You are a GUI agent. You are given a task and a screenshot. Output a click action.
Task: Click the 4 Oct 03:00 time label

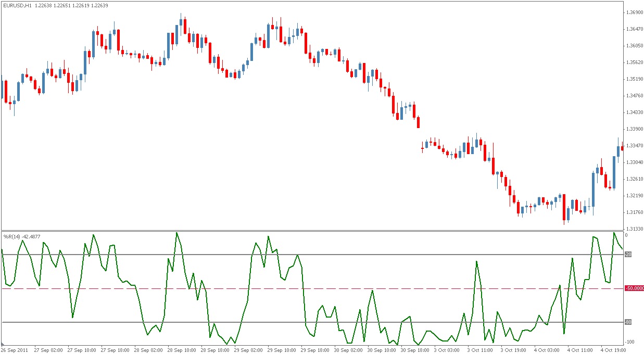point(547,350)
